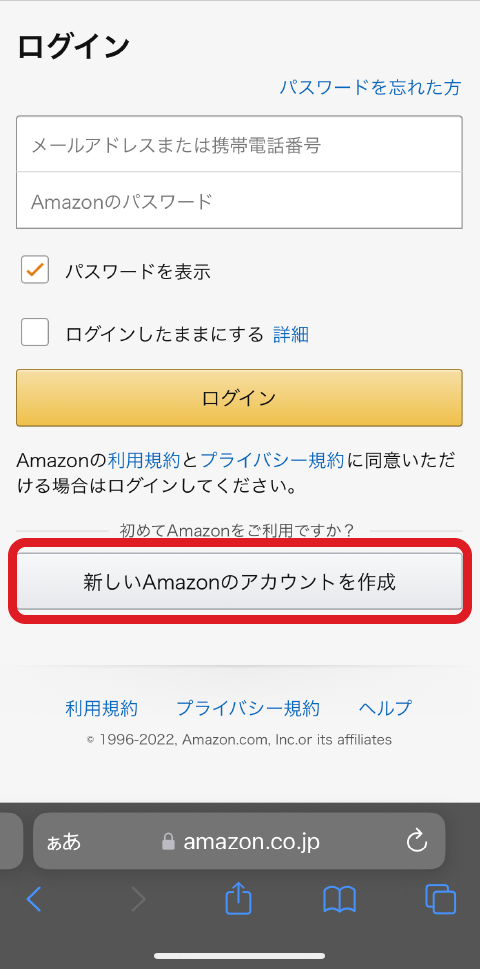This screenshot has width=480, height=969.
Task: Focus the メールアドレスまたは携帯電話番号 field
Action: (x=239, y=144)
